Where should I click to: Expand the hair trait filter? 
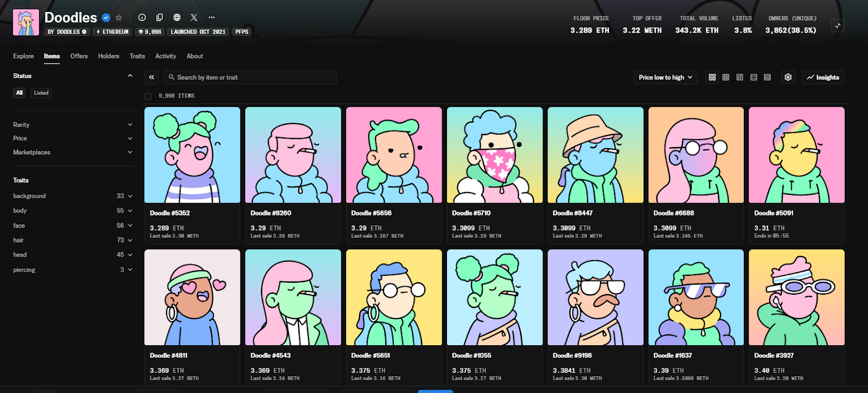pyautogui.click(x=73, y=240)
